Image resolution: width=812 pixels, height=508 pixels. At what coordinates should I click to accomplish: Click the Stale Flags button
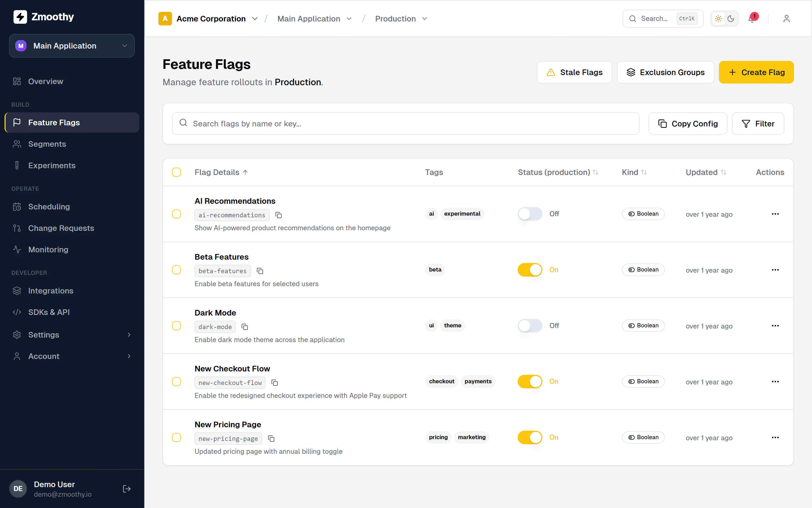click(x=574, y=72)
